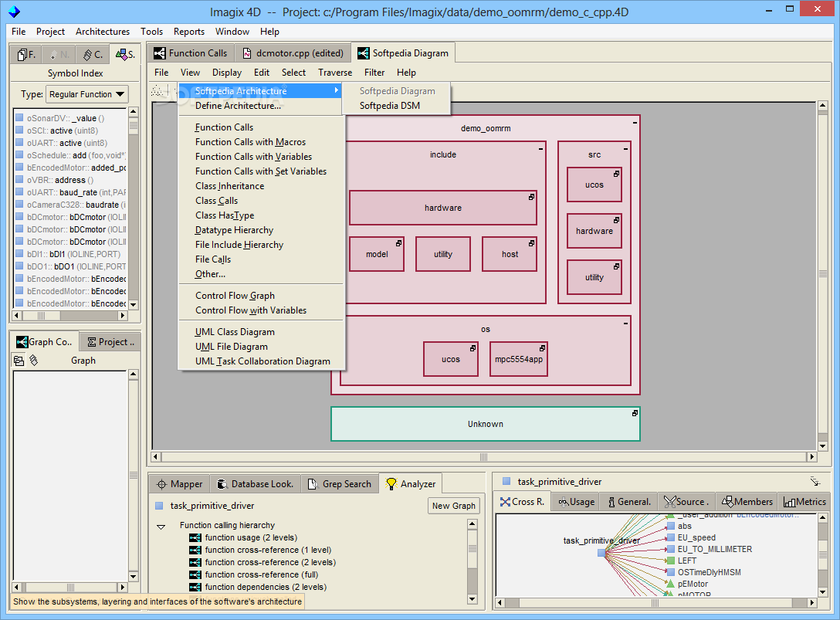Open the Display menu in diagram window
This screenshot has width=840, height=620.
pyautogui.click(x=227, y=73)
